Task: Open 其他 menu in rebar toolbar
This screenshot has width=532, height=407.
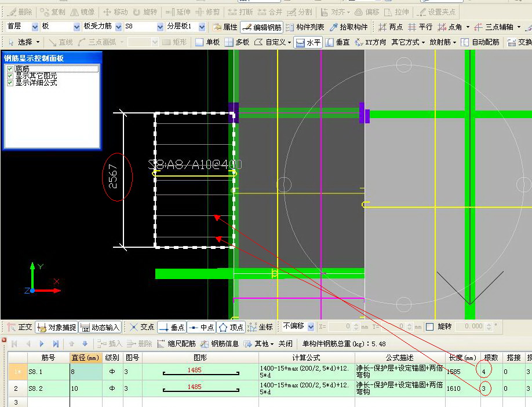Action: [x=260, y=344]
